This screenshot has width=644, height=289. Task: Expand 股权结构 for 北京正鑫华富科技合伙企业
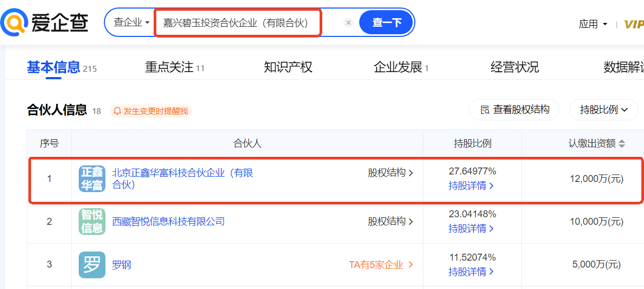click(x=390, y=173)
